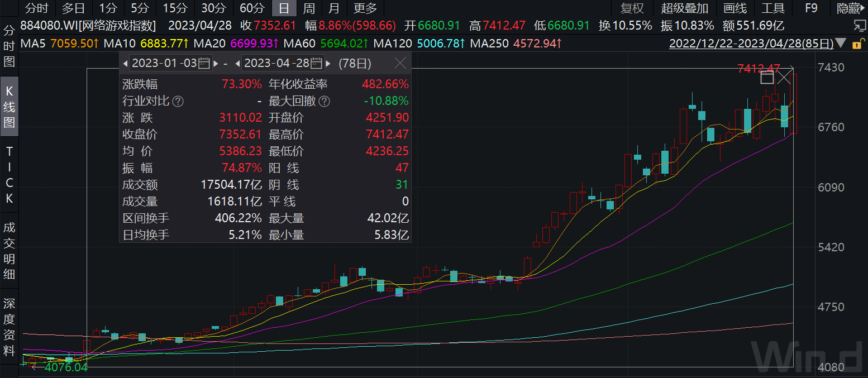Open the 工具 menu
The height and width of the screenshot is (378, 868).
[774, 8]
